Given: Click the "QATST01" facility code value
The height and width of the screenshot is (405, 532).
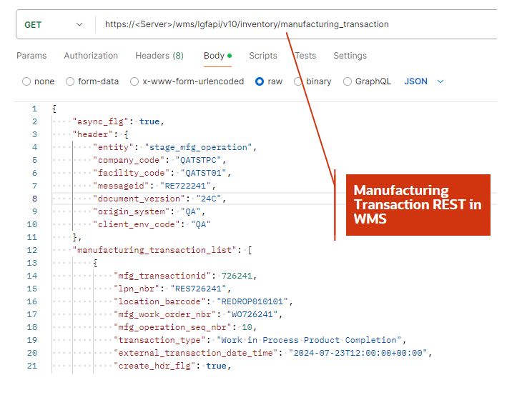Looking at the screenshot, I should pos(203,173).
